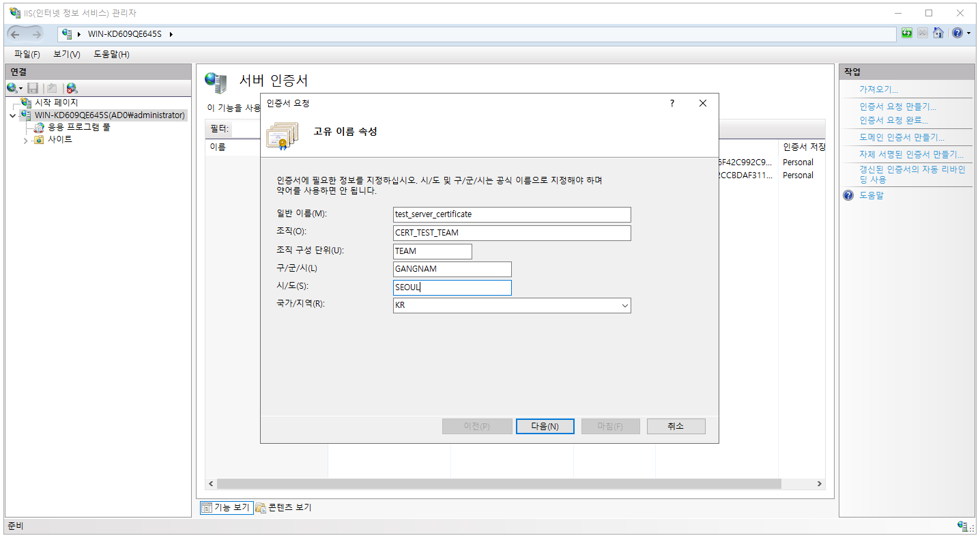Viewport: 980px width, 538px height.
Task: Click the stop icon beside refresh icon
Action: click(923, 33)
